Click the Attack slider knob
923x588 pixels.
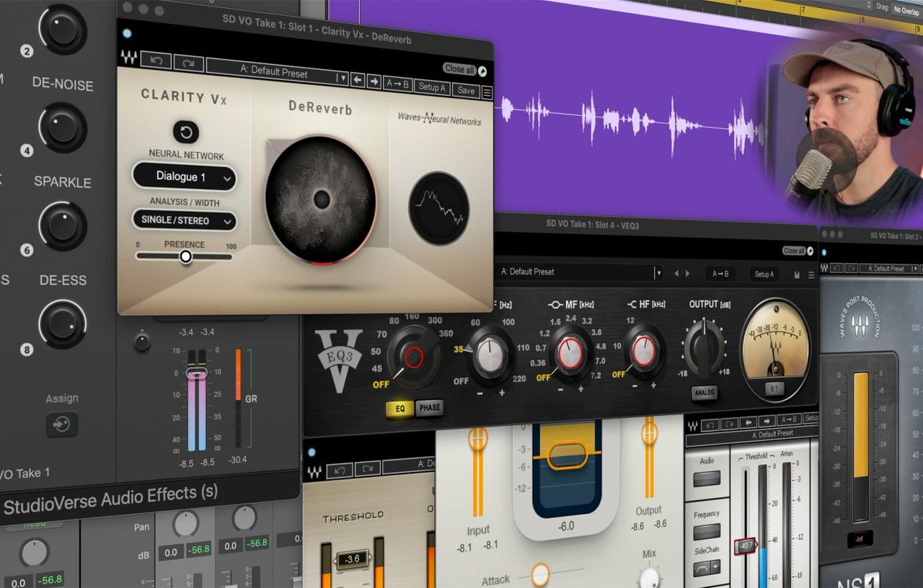540,574
